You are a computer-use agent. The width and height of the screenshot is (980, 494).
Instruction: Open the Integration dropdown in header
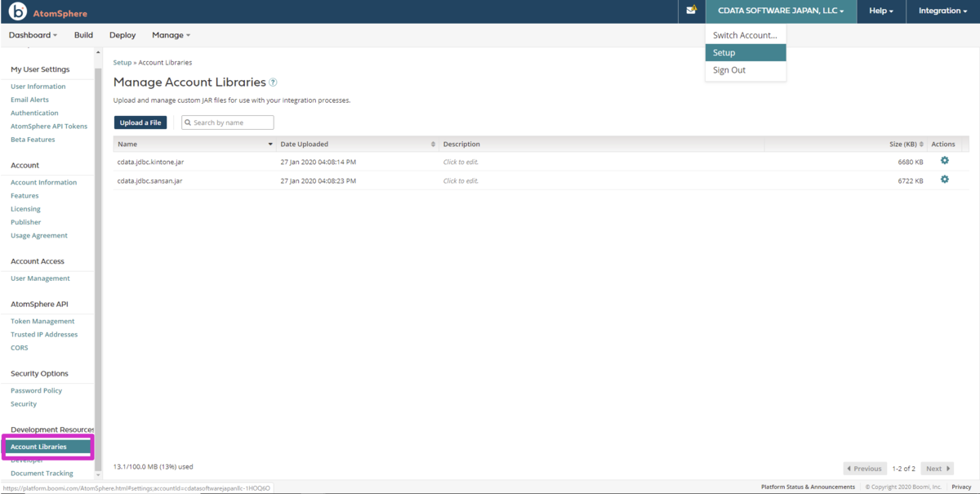(942, 11)
